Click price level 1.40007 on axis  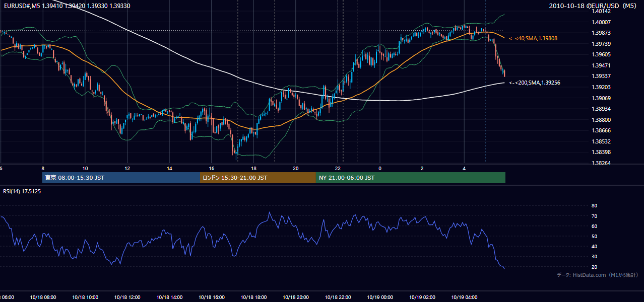click(602, 22)
